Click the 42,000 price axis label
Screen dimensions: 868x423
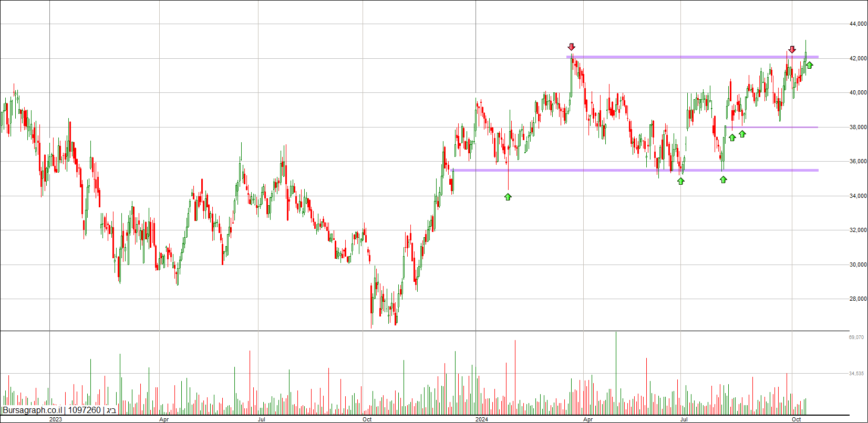tap(859, 58)
